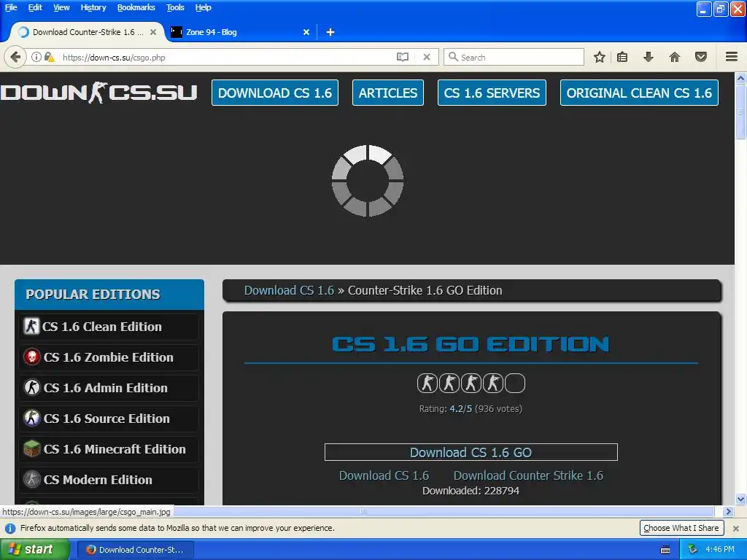Click ARTICLES nav button
The height and width of the screenshot is (560, 747).
[x=388, y=93]
